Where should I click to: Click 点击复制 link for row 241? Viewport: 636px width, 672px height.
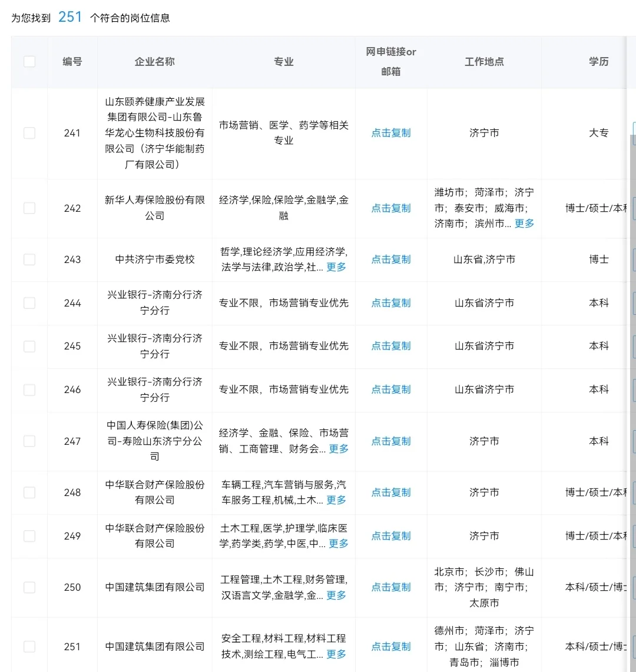click(390, 133)
